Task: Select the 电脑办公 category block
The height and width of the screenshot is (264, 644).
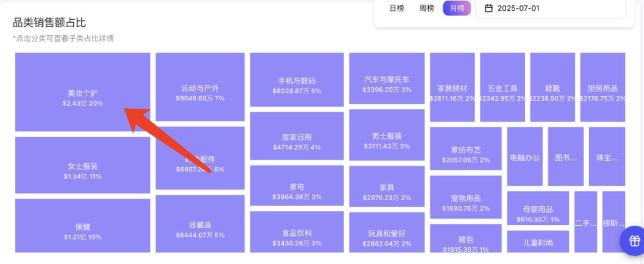Action: pos(525,156)
